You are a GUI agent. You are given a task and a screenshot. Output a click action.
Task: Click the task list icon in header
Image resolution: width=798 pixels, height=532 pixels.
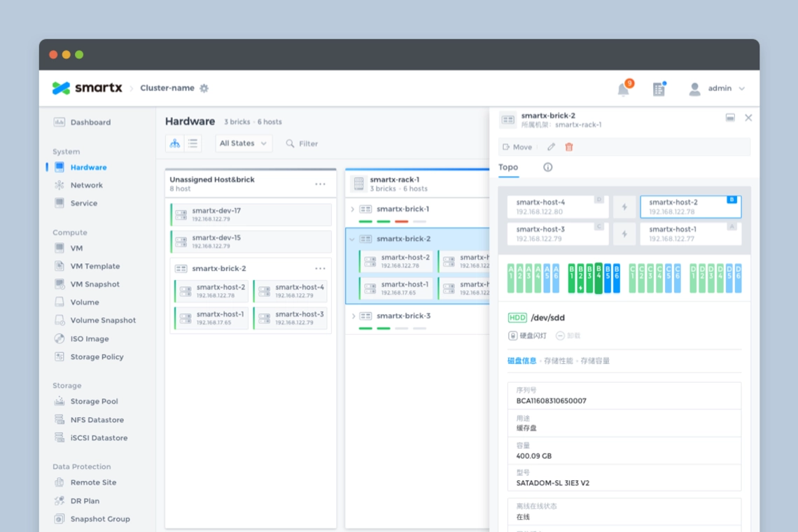coord(659,89)
